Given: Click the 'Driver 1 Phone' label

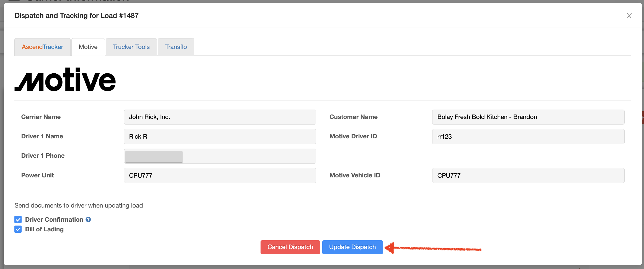Looking at the screenshot, I should pyautogui.click(x=43, y=156).
